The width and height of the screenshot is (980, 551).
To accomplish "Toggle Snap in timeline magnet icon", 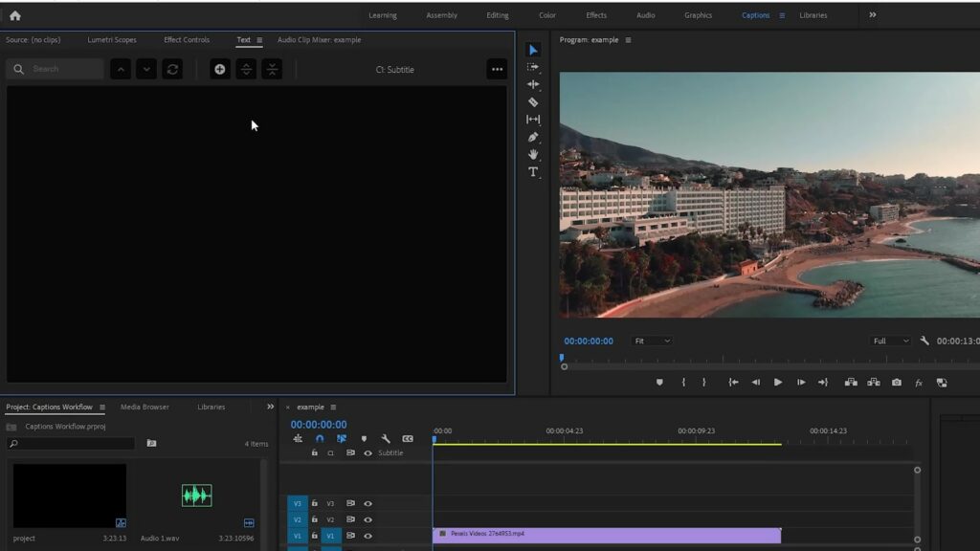I will tap(320, 439).
